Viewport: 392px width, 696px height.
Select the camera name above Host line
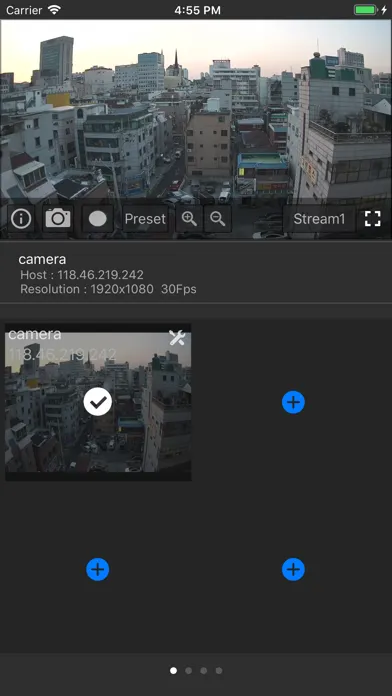pos(42,260)
